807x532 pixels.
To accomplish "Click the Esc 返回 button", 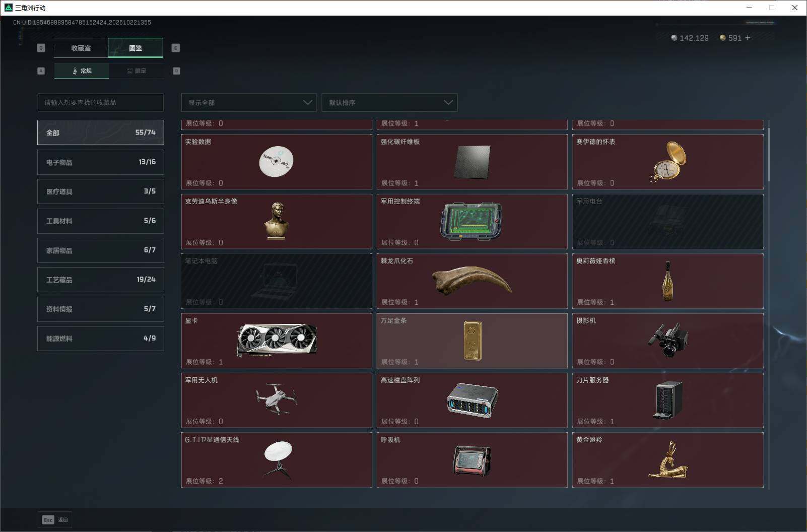I will (x=55, y=520).
